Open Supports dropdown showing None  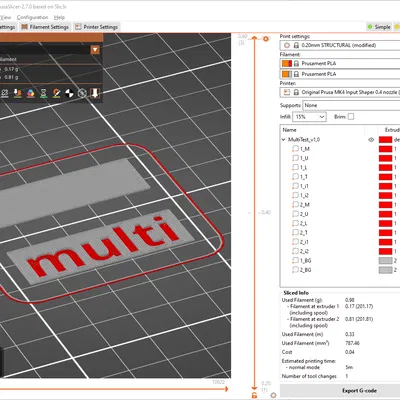tap(351, 105)
